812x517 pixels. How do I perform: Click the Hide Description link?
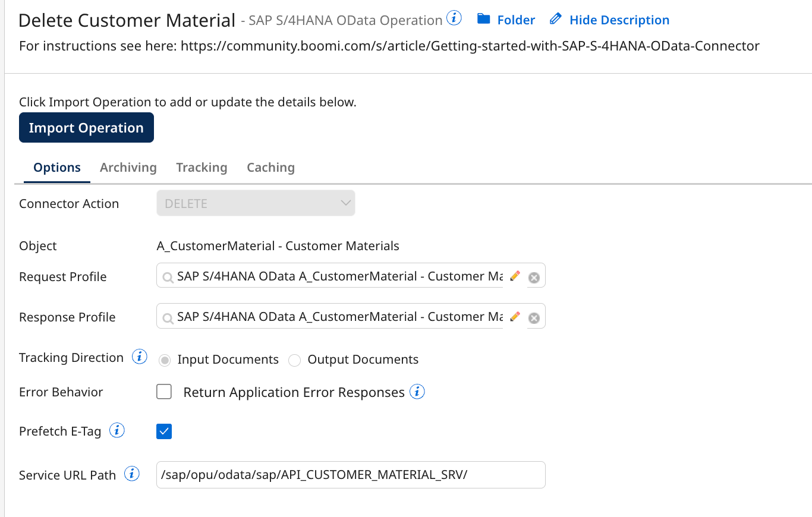[619, 19]
